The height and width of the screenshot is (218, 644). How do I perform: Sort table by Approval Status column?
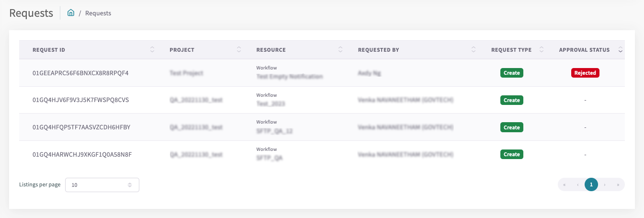coord(620,50)
